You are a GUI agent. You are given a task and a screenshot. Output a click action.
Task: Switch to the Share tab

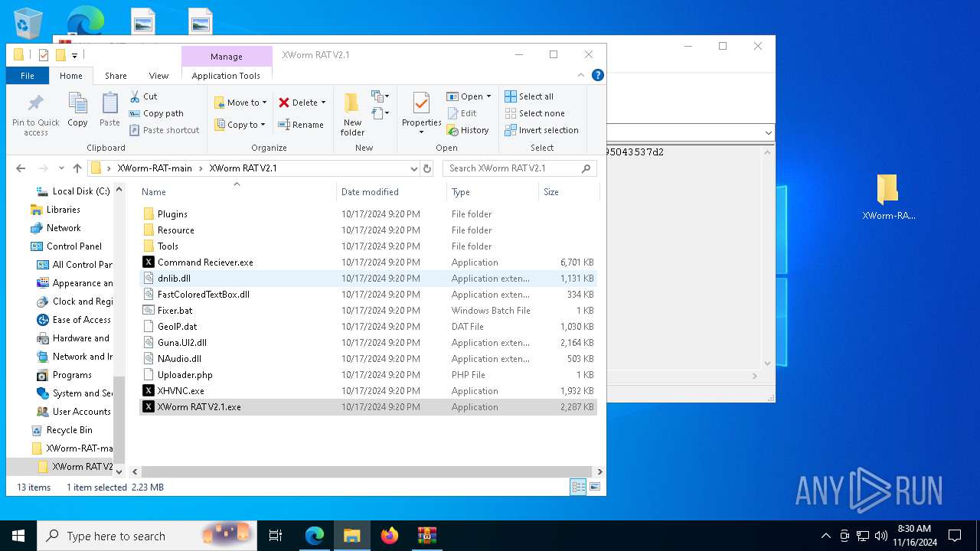click(x=116, y=76)
